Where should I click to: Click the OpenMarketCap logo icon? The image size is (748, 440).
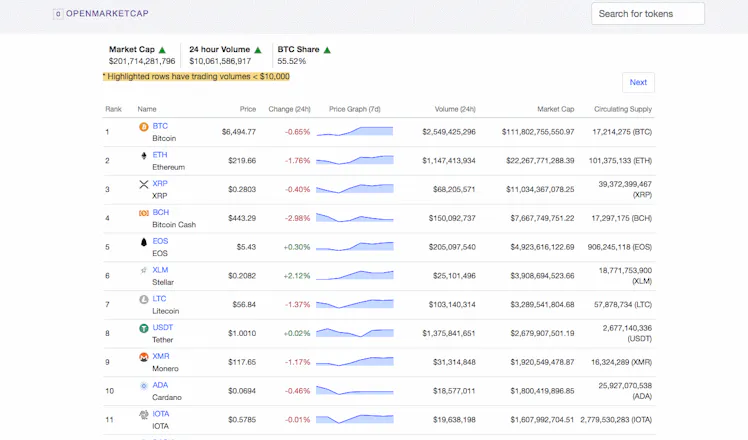point(58,14)
